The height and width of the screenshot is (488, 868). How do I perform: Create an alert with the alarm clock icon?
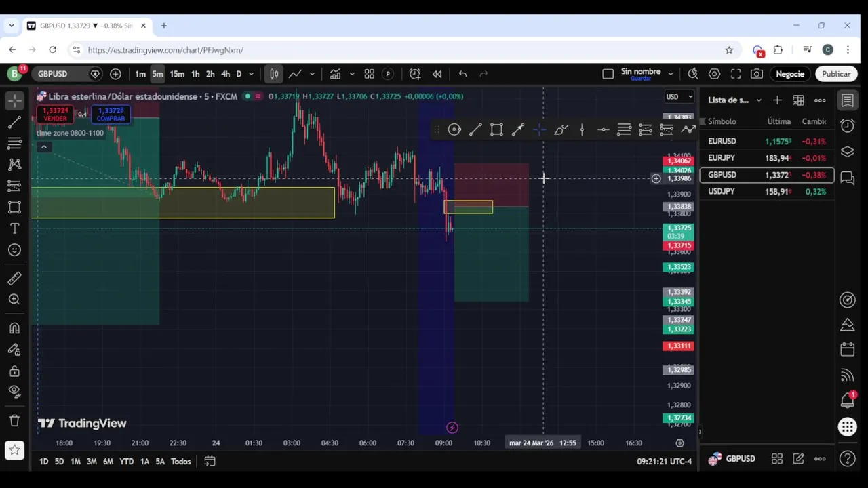(x=415, y=74)
